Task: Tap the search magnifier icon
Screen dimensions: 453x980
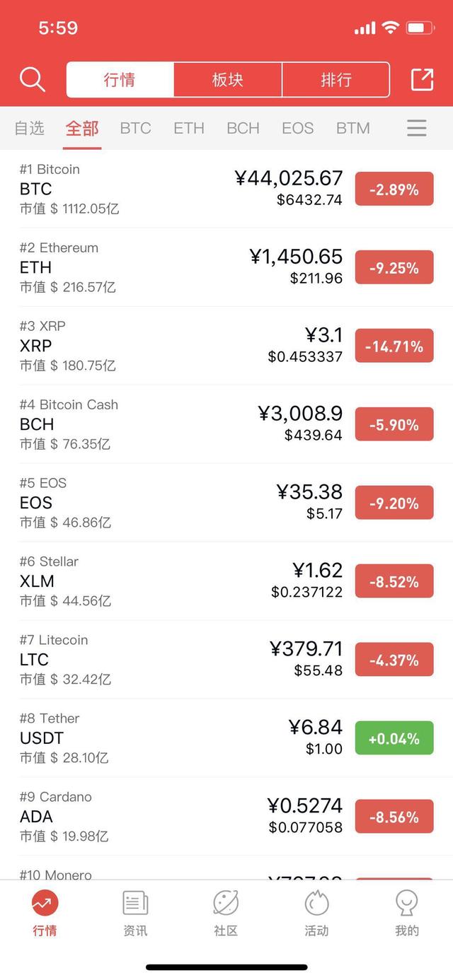Action: pos(33,80)
